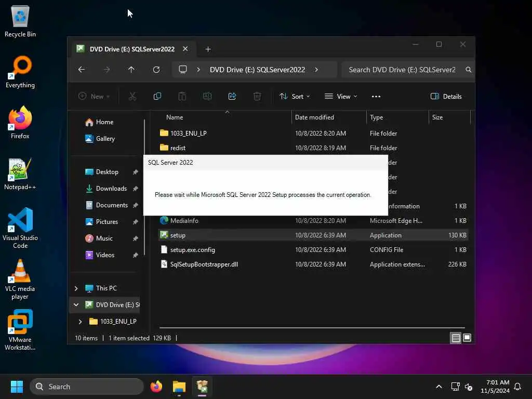Go back in File Explorer

coord(82,70)
